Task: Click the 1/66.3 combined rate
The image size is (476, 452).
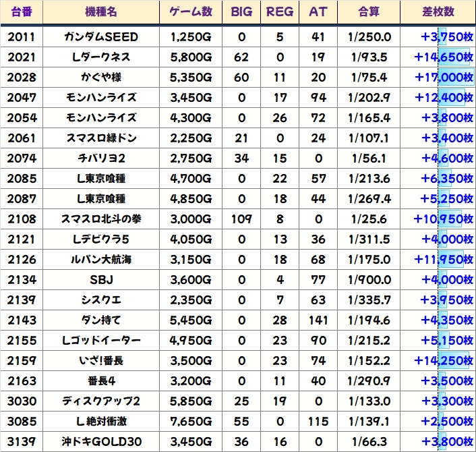Action: coord(369,442)
